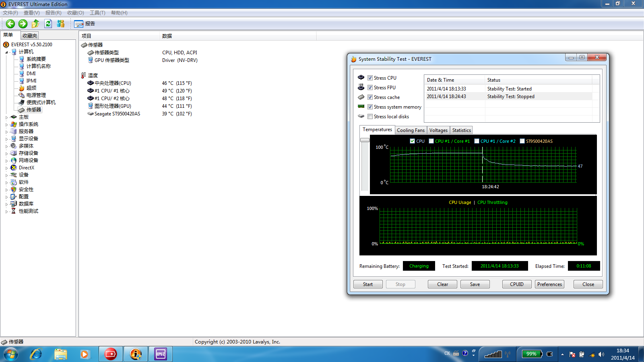Image resolution: width=644 pixels, height=362 pixels.
Task: Uncheck the Stress cache checkbox
Action: coord(370,97)
